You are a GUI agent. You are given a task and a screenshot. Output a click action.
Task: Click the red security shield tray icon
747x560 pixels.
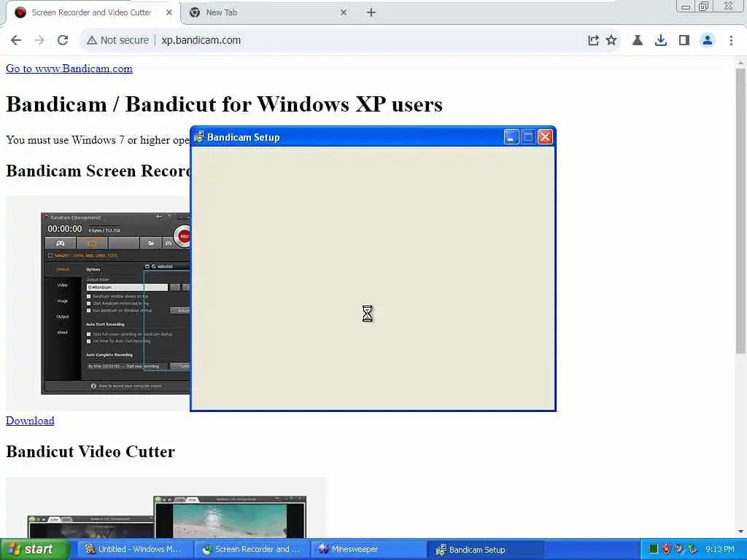[x=667, y=550]
